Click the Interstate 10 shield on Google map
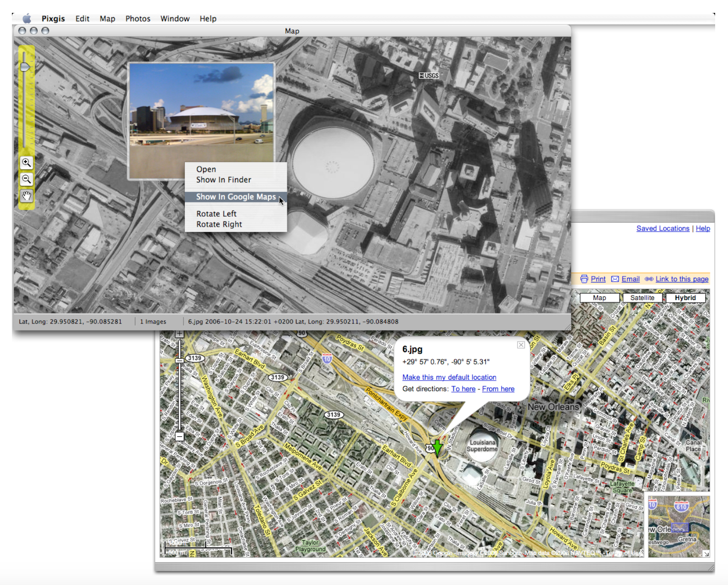Image resolution: width=728 pixels, height=585 pixels. point(327,358)
